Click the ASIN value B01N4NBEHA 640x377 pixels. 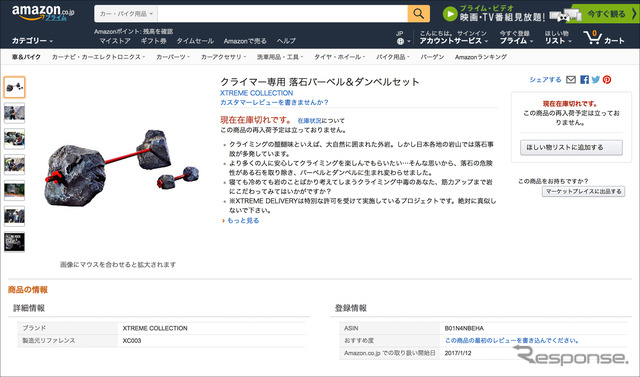tap(464, 328)
